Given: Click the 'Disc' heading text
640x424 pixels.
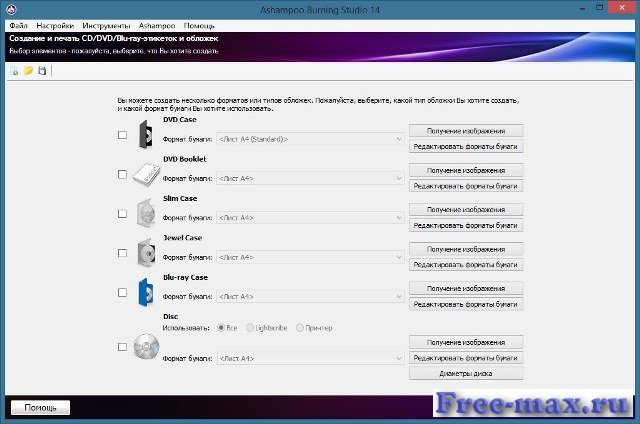Looking at the screenshot, I should point(171,317).
